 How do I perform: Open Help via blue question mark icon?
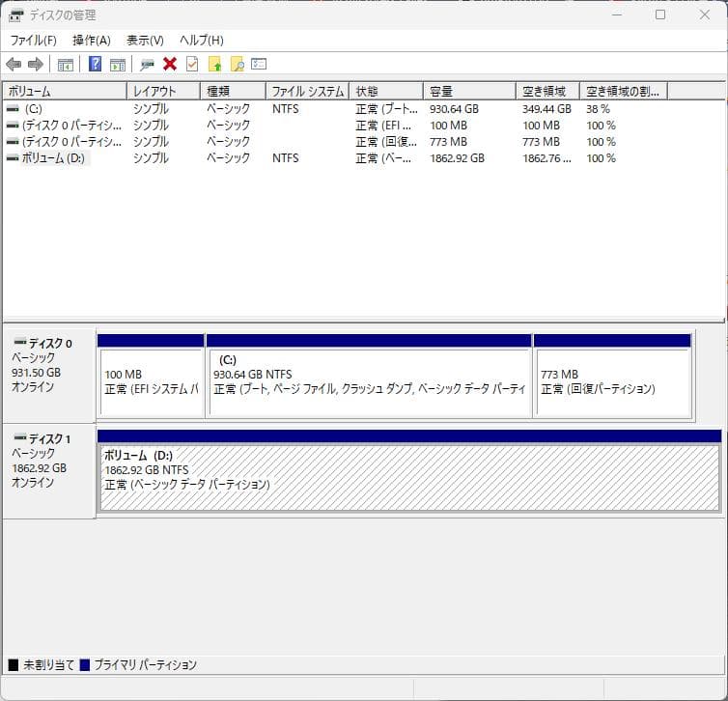[x=95, y=64]
